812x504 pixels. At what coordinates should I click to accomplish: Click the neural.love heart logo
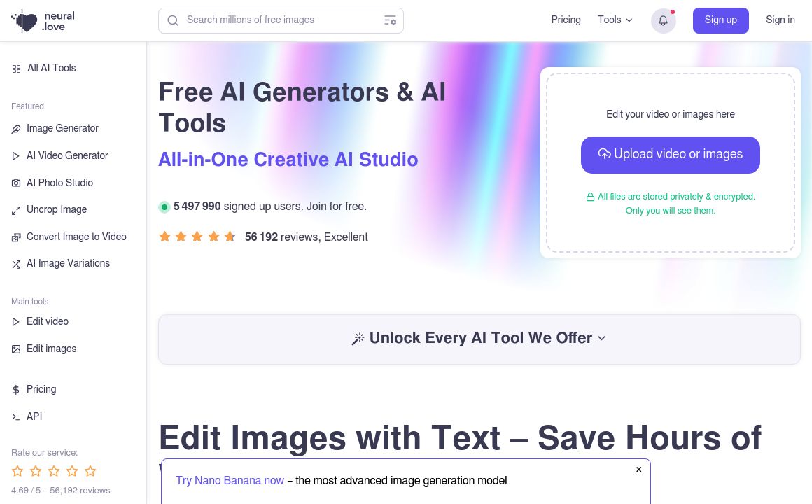coord(24,21)
